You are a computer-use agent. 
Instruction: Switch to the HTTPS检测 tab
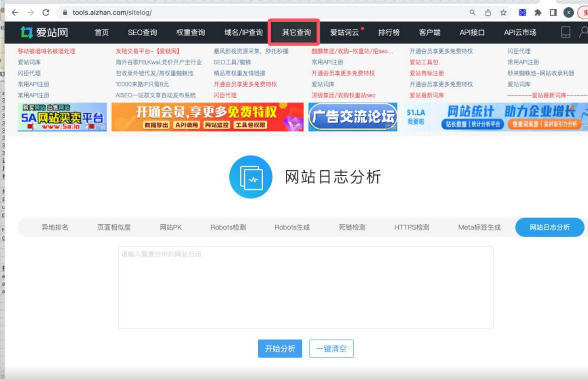point(412,227)
